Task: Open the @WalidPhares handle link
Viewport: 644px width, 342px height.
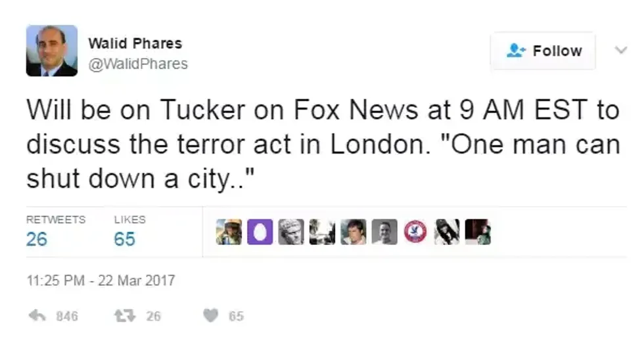Action: point(138,64)
